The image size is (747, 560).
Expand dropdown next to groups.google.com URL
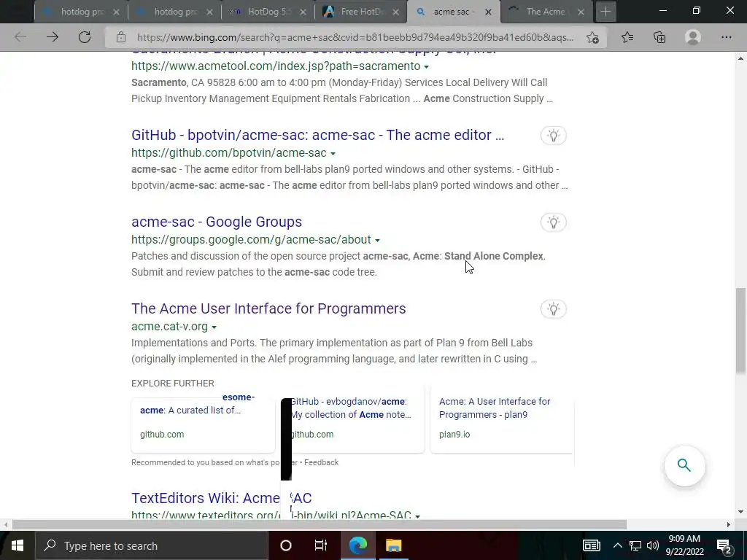point(377,240)
